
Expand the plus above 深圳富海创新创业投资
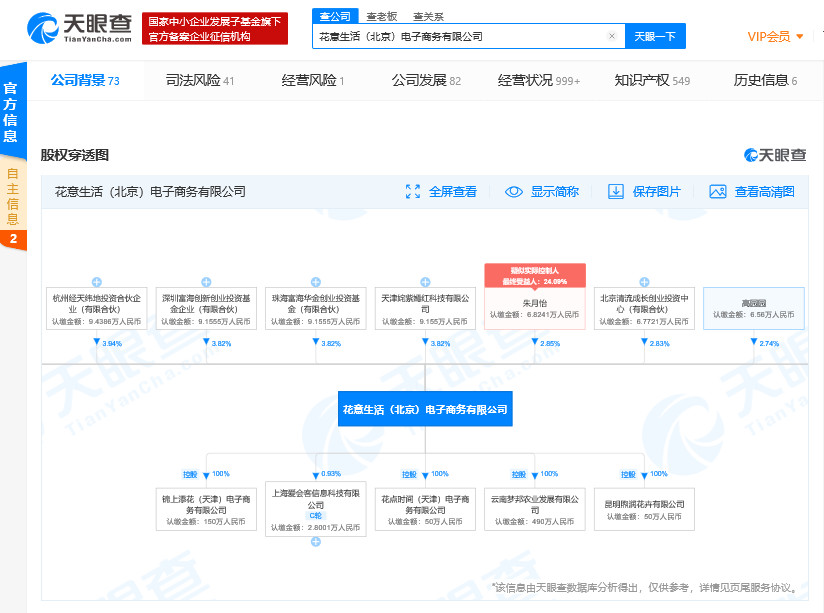(x=206, y=282)
